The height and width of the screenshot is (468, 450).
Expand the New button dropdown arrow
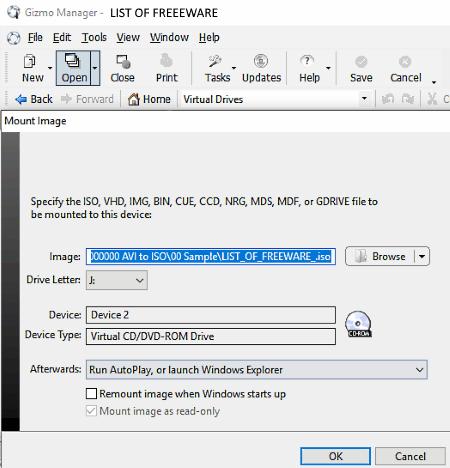tap(50, 68)
